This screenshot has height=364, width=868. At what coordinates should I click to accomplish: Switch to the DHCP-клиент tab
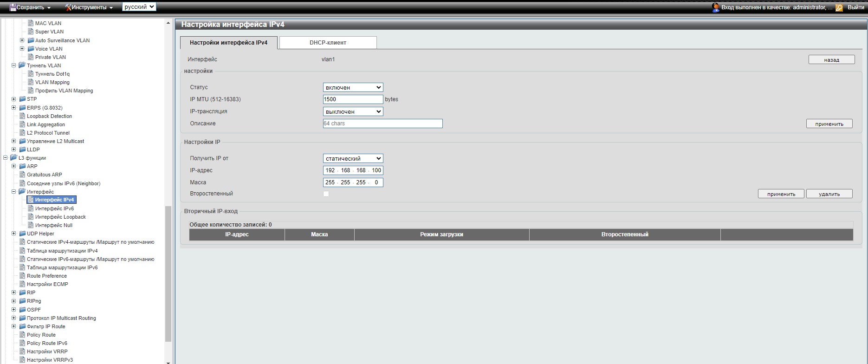coord(328,43)
